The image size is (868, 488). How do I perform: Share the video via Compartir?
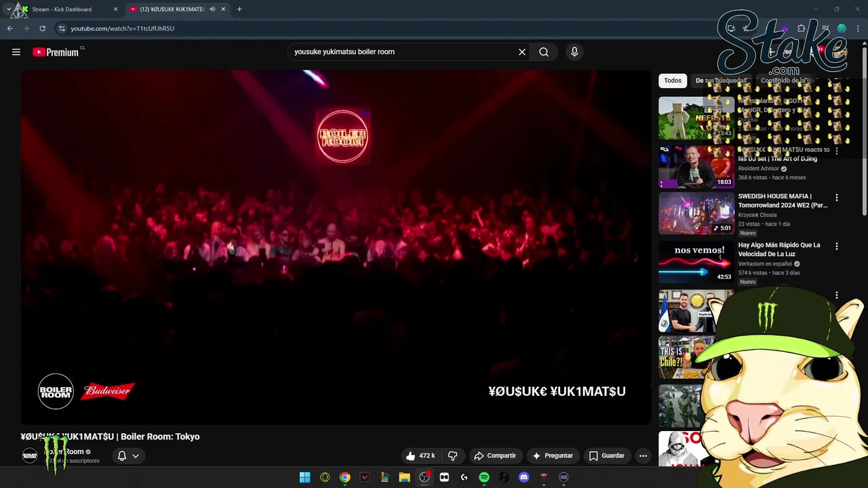[x=495, y=455]
